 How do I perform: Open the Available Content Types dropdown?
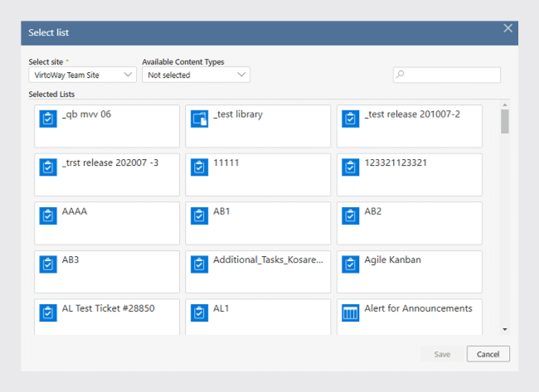[x=196, y=75]
